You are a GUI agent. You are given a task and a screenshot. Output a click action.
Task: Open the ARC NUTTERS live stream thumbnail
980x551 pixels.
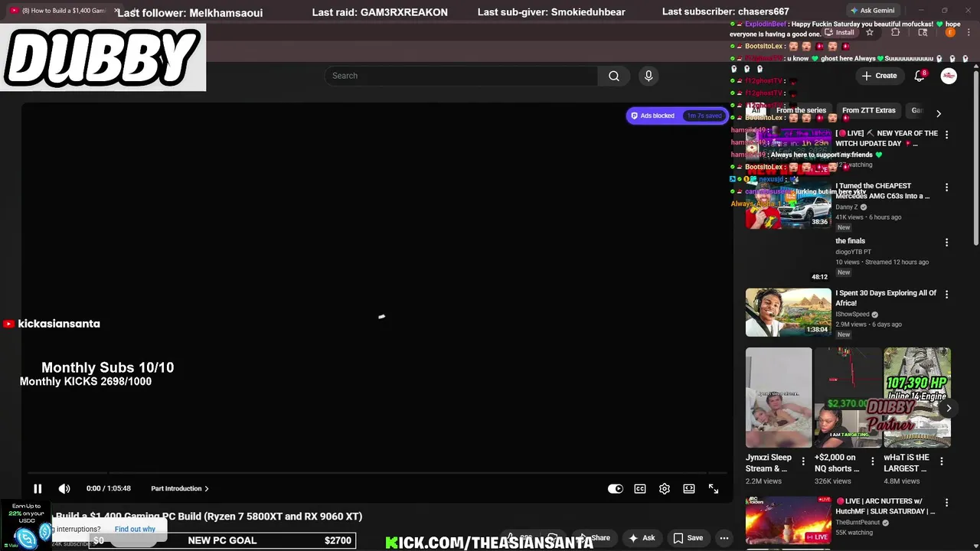point(788,520)
